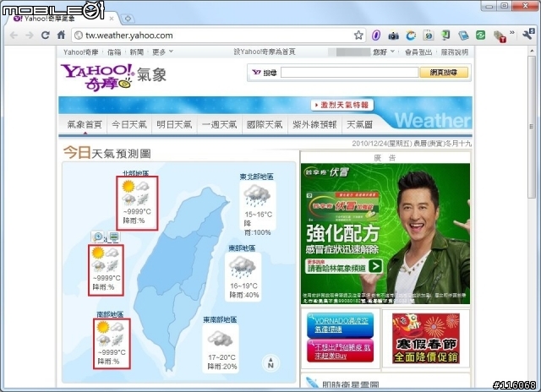Click the Yahoo!奇摩 link in top bar
The height and width of the screenshot is (392, 541).
(x=81, y=52)
